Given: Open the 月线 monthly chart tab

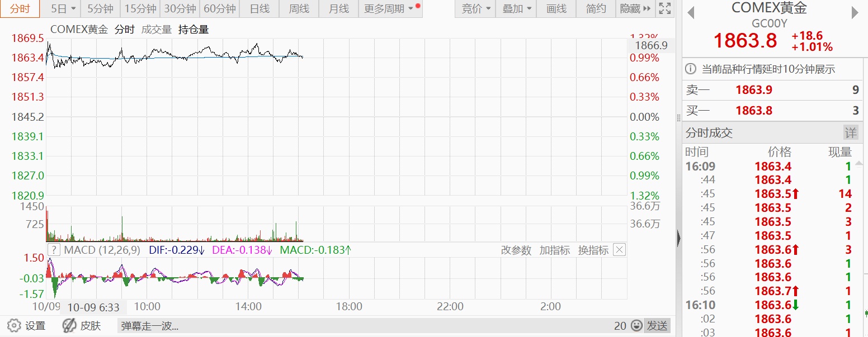Looking at the screenshot, I should click(x=339, y=8).
